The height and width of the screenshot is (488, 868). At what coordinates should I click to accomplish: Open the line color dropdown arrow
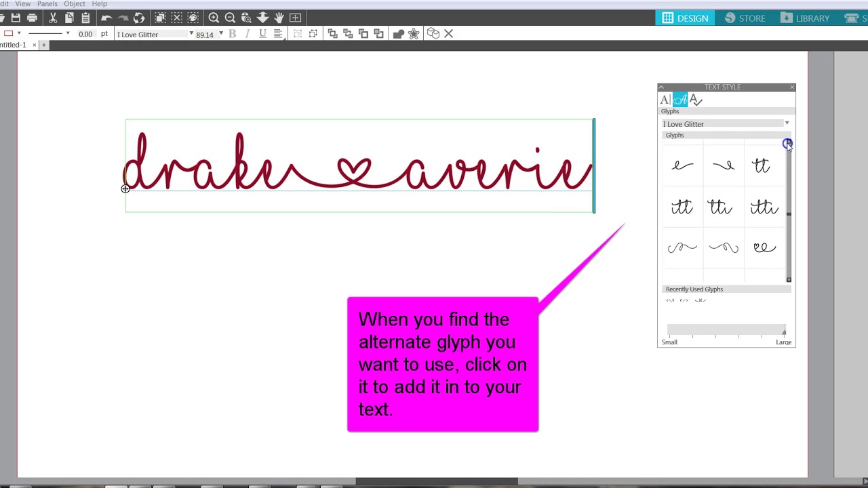(x=19, y=34)
